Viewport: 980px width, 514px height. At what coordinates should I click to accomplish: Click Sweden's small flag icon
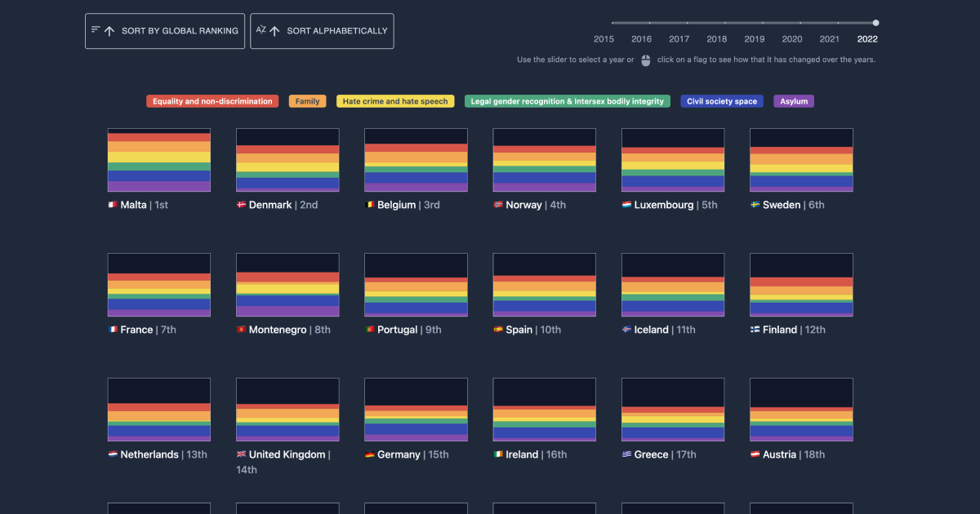click(x=755, y=205)
